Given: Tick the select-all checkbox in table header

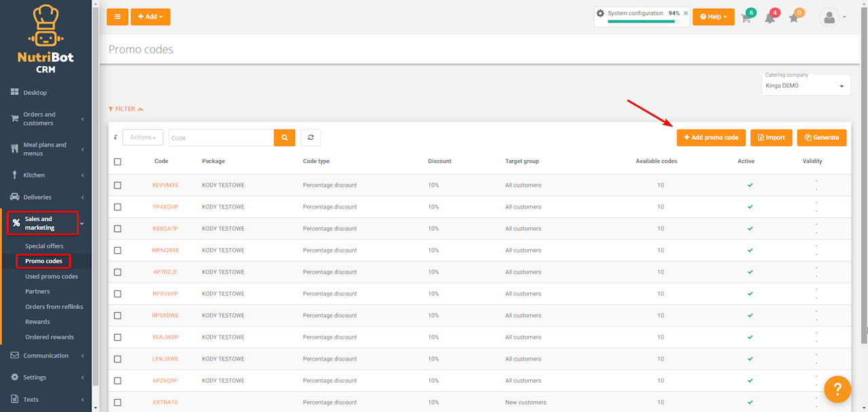Looking at the screenshot, I should click(118, 162).
